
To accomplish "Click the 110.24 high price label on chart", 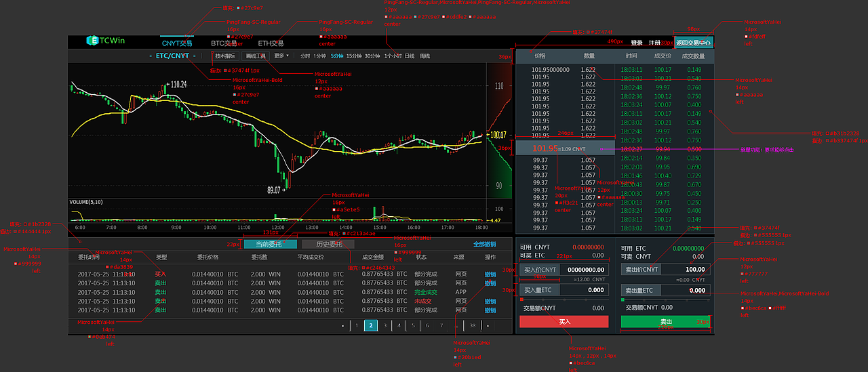I will (x=178, y=85).
